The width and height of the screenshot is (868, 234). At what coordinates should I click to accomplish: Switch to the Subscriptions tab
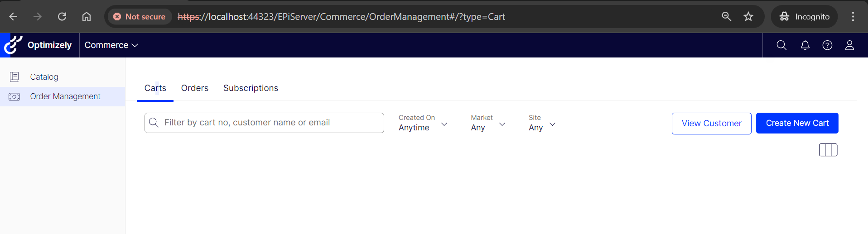click(x=251, y=88)
